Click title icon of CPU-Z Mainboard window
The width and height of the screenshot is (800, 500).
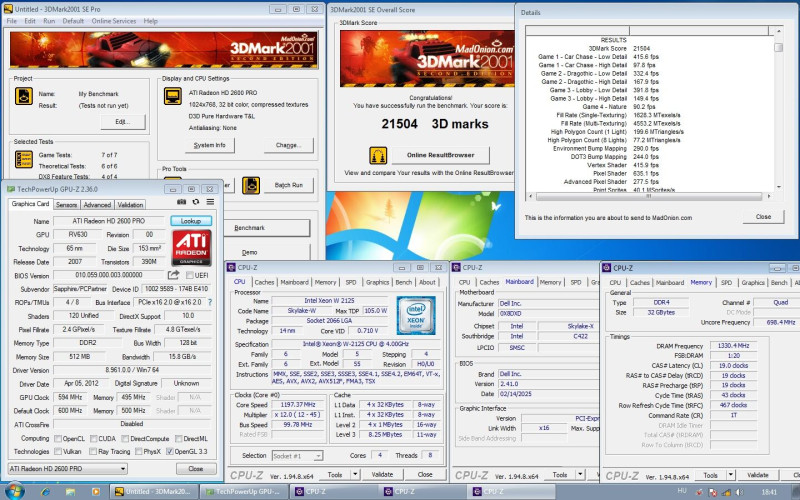click(x=456, y=267)
